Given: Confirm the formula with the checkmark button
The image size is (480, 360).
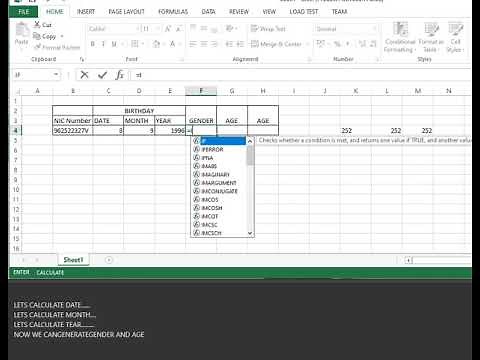Looking at the screenshot, I should click(x=102, y=75).
